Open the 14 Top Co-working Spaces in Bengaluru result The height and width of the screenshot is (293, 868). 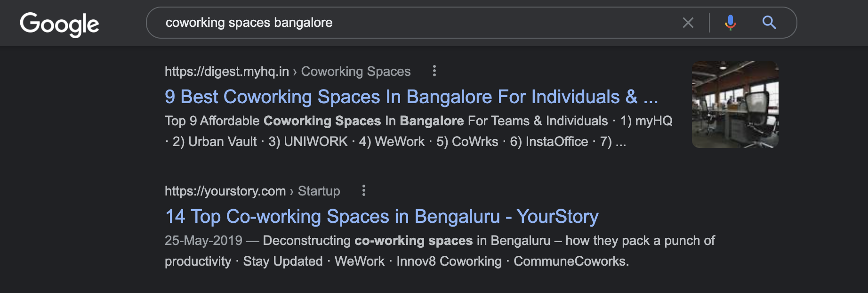point(382,216)
